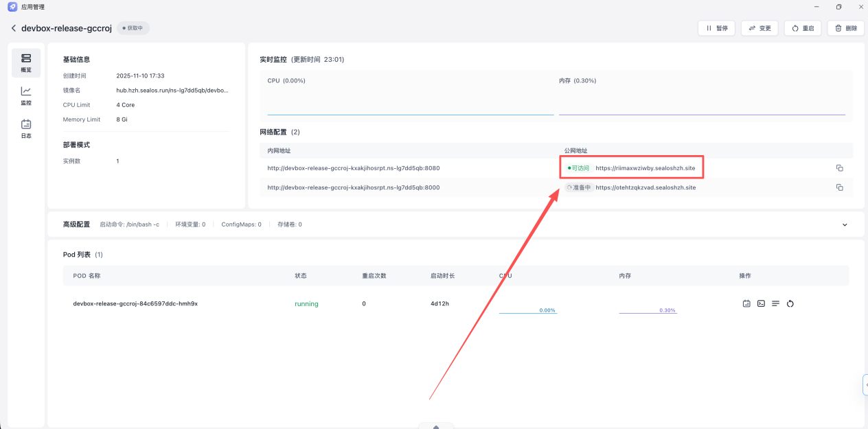The height and width of the screenshot is (429, 868).
Task: Click the 删除 delete button
Action: coord(845,28)
